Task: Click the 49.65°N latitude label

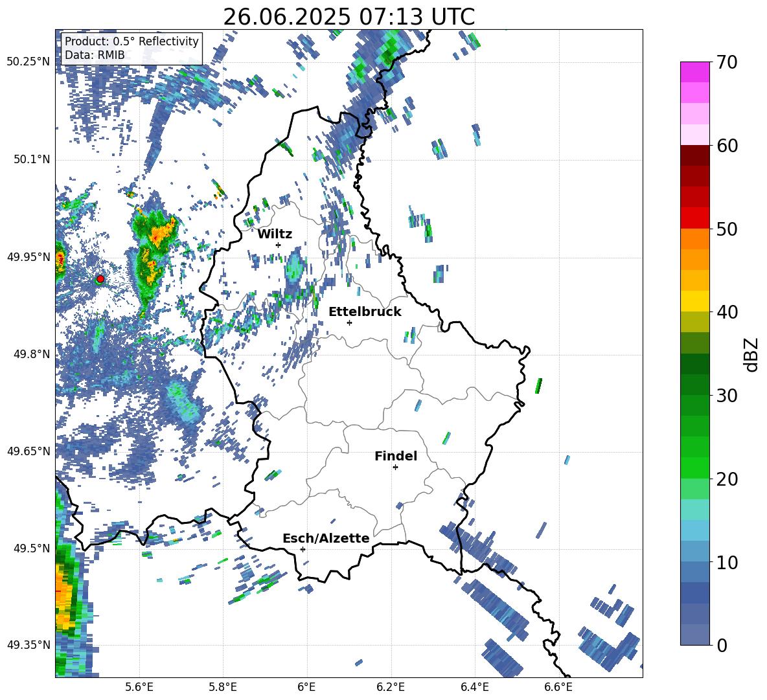Action: [x=29, y=451]
